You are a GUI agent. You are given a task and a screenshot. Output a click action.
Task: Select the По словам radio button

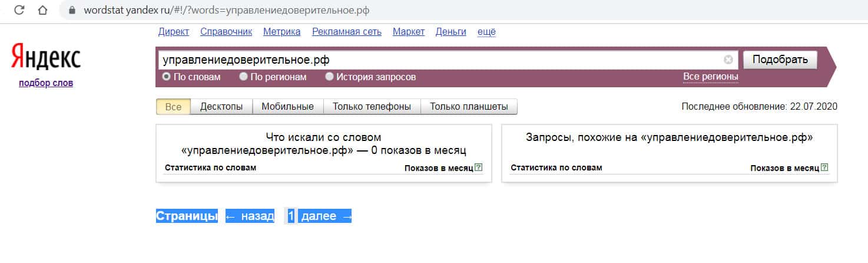click(x=166, y=77)
